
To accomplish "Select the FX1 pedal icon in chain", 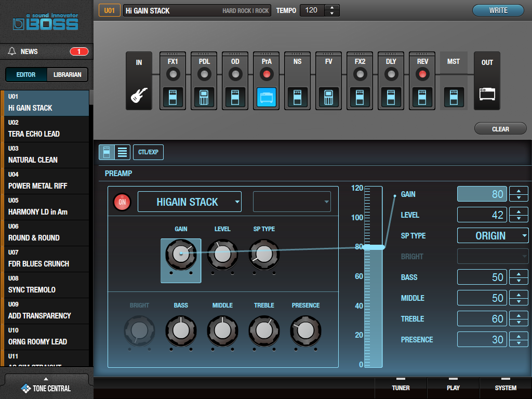I will tap(172, 97).
